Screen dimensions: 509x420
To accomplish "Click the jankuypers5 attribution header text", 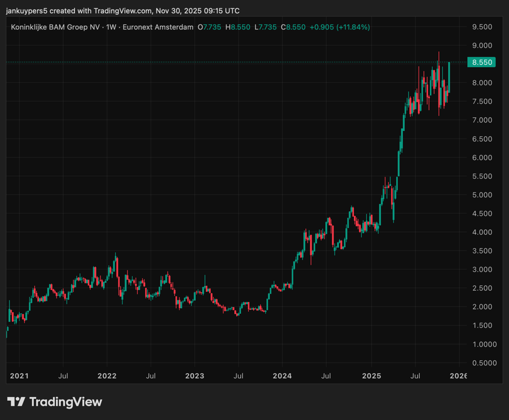I will click(122, 11).
